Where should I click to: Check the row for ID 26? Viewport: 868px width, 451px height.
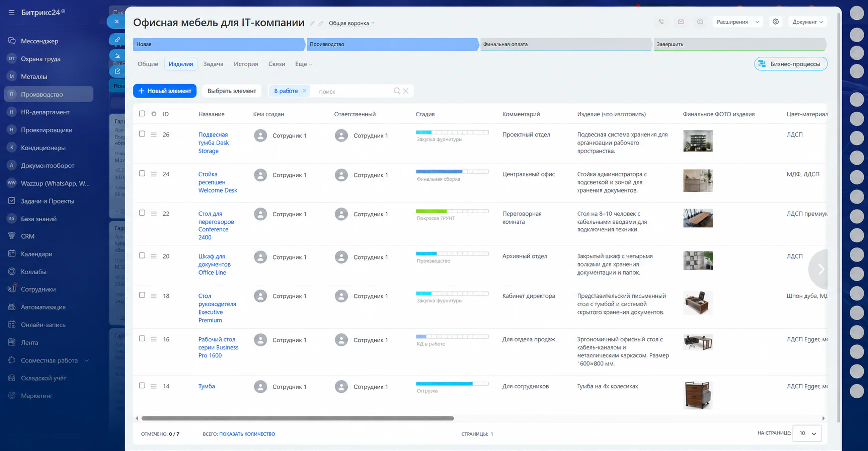[x=142, y=134]
